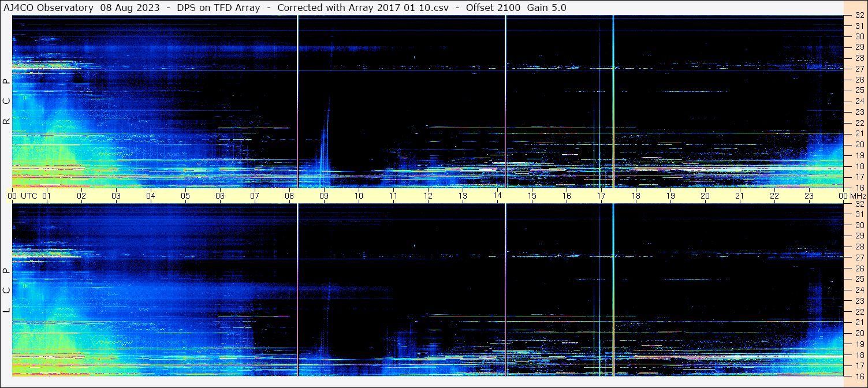Click the 24 MHz label of RCP panel
The image size is (868, 388).
point(859,101)
